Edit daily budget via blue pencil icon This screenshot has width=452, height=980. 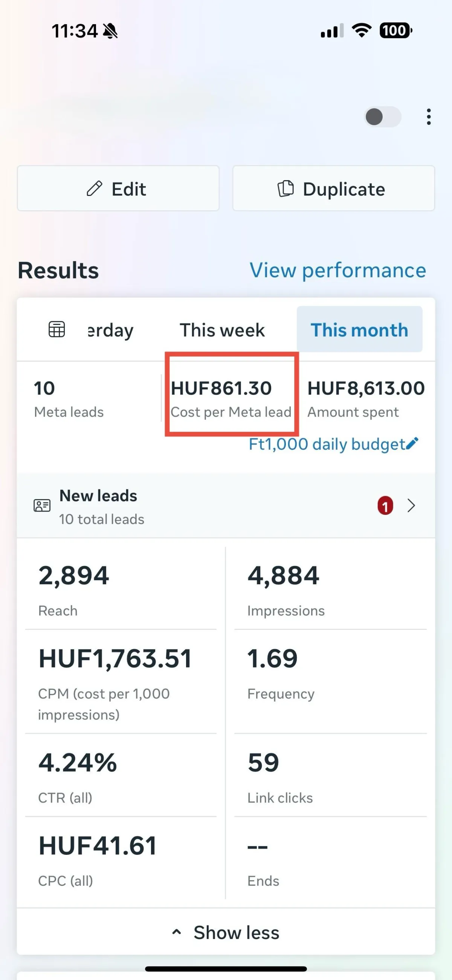(412, 444)
